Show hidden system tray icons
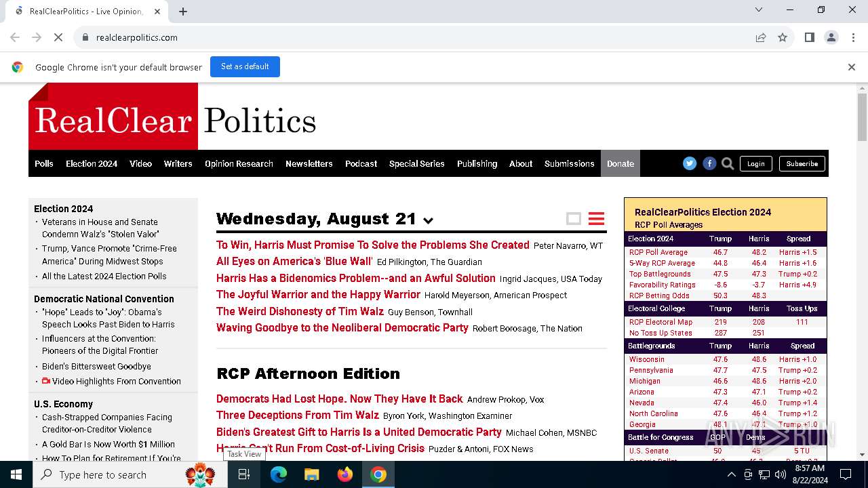868x488 pixels. (731, 474)
